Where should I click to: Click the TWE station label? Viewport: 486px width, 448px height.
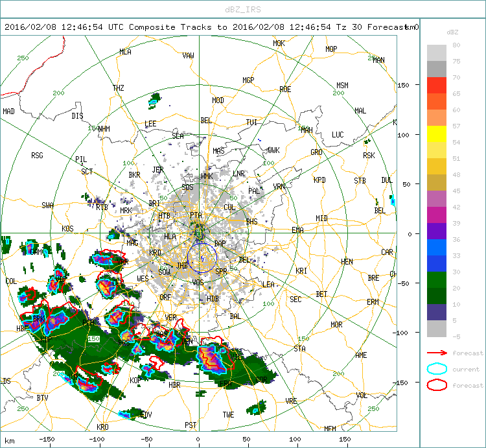pos(229,414)
